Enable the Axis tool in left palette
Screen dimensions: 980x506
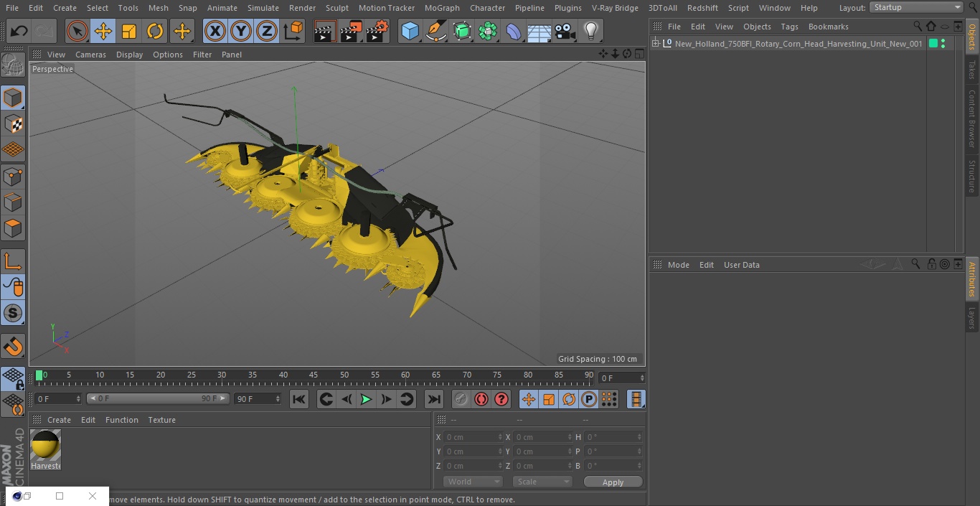pyautogui.click(x=13, y=261)
